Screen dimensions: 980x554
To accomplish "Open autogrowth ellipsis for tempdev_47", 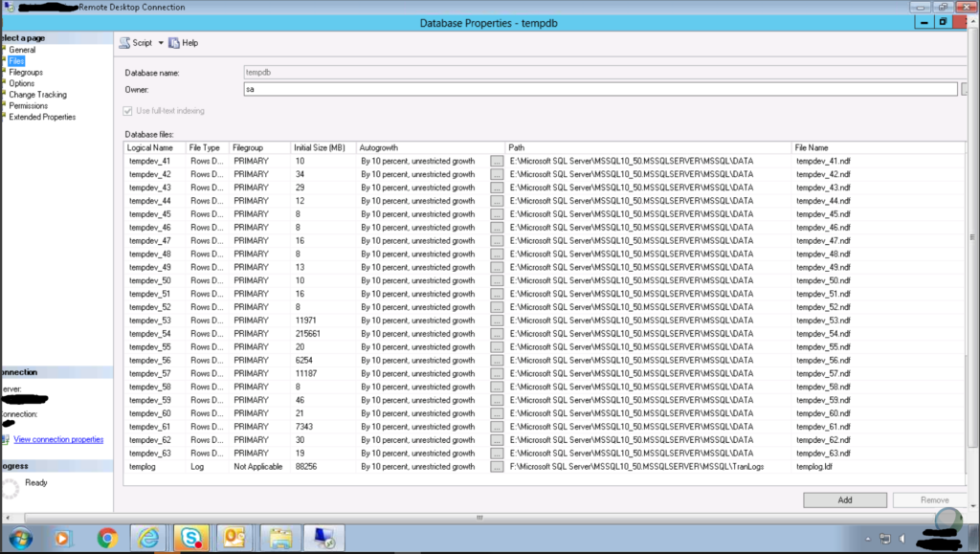I will (x=497, y=241).
